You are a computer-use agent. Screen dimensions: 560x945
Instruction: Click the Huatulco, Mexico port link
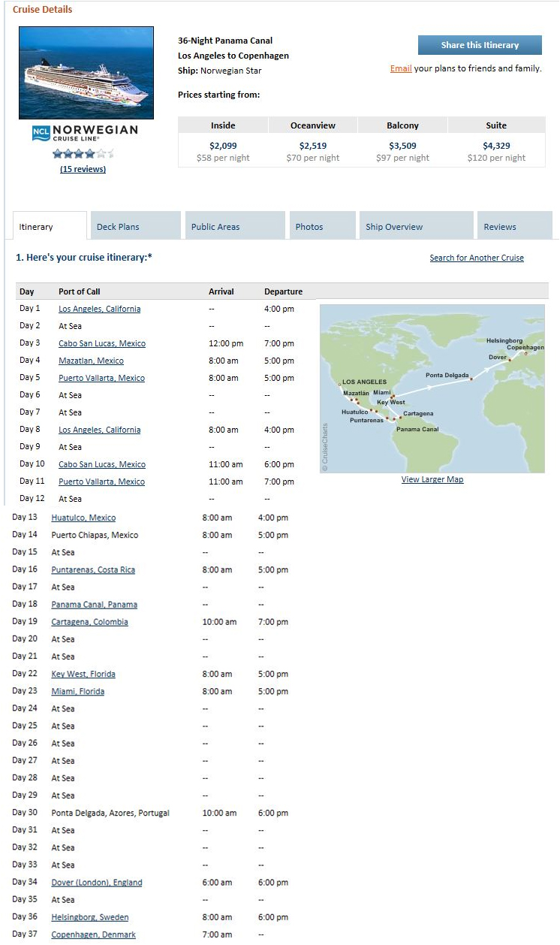pos(83,518)
